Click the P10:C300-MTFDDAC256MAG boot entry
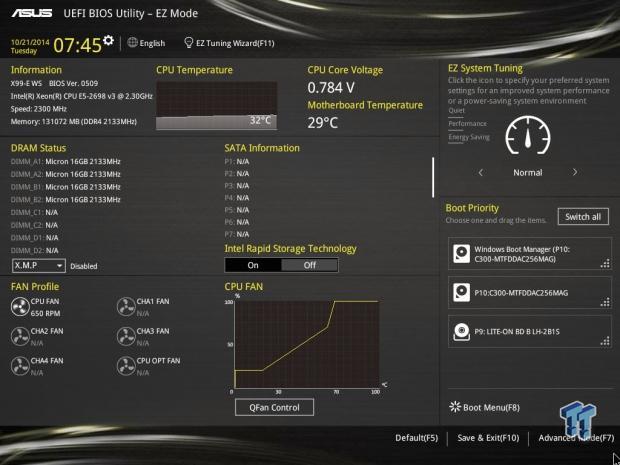This screenshot has height=465, width=620. pyautogui.click(x=530, y=293)
